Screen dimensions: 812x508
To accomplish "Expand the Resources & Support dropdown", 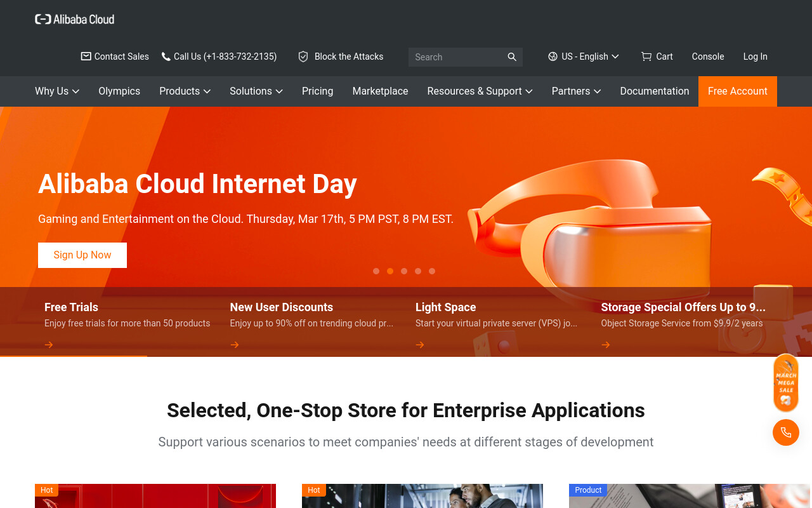I will click(x=480, y=91).
